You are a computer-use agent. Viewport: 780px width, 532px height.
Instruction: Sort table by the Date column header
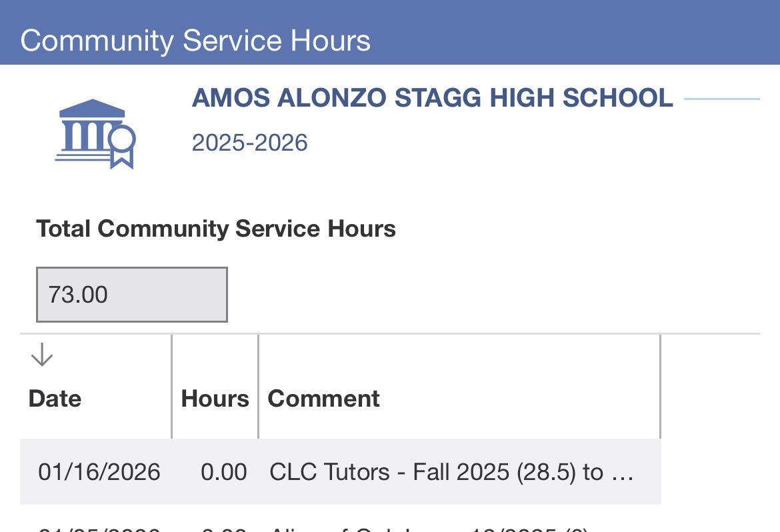(55, 399)
